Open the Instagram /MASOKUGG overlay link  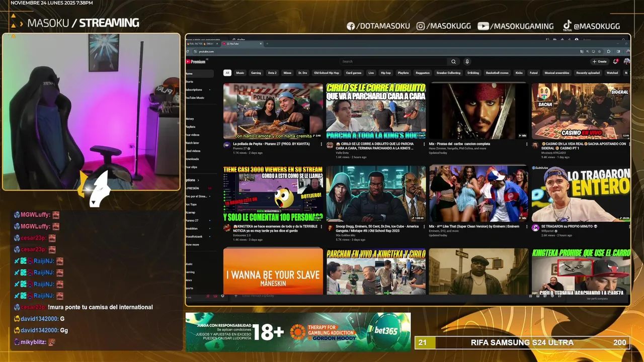tap(444, 26)
